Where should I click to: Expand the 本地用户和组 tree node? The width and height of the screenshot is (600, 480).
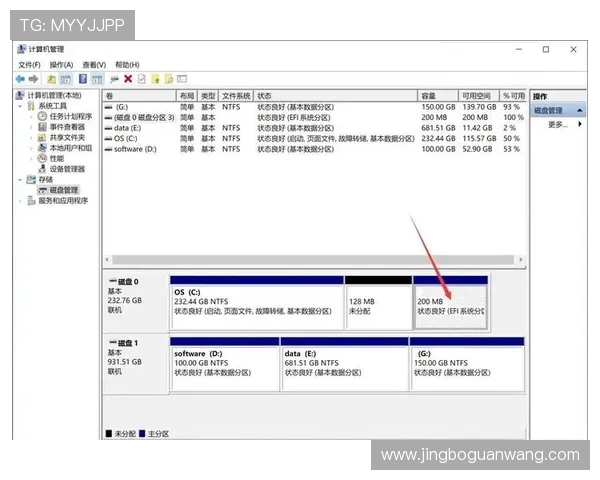pos(31,148)
